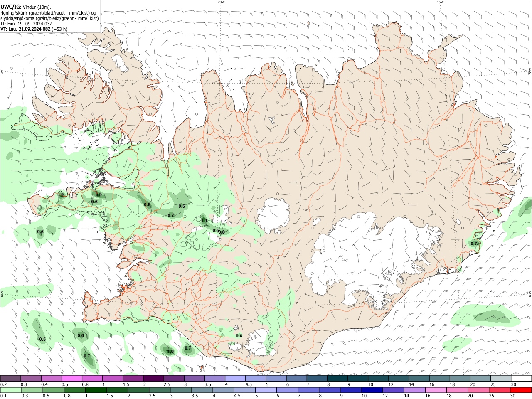The height and width of the screenshot is (399, 532).
Task: Click the 0.4 label under the top legend row
Action: click(x=44, y=384)
